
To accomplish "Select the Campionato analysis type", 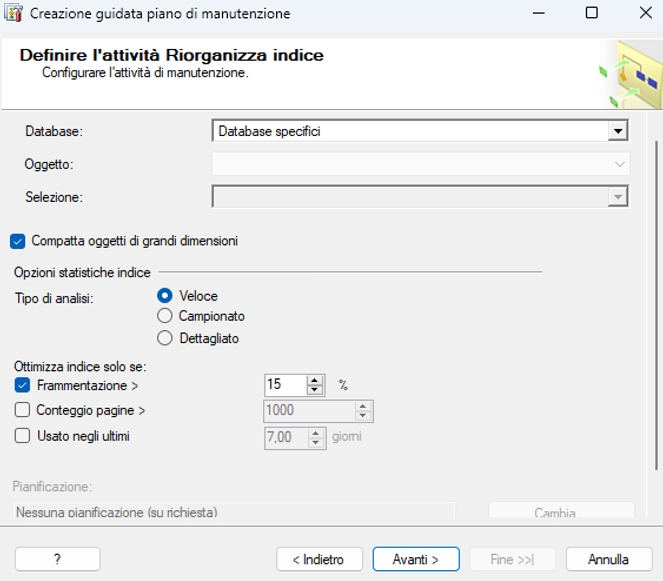I will click(x=164, y=316).
